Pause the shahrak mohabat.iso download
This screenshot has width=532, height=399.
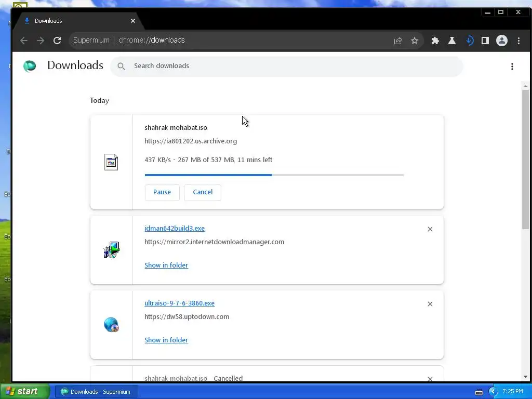(162, 192)
